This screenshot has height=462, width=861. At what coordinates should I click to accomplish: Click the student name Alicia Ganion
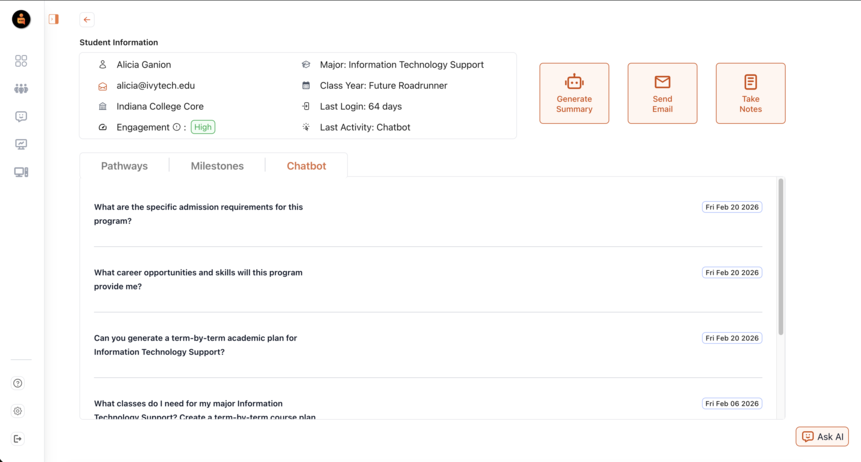click(144, 65)
